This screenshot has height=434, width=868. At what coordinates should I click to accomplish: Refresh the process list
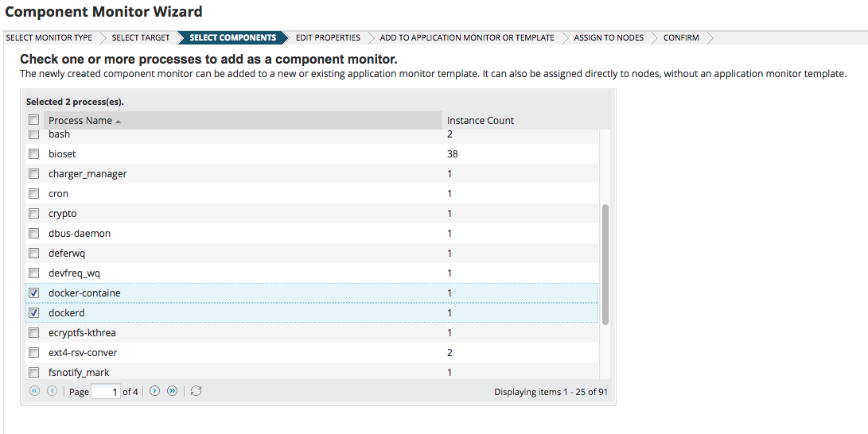pyautogui.click(x=196, y=391)
